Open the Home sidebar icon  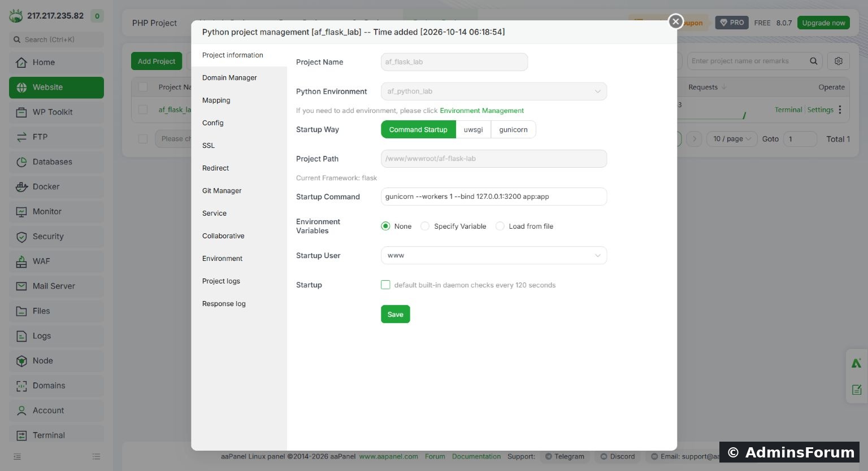click(x=21, y=63)
